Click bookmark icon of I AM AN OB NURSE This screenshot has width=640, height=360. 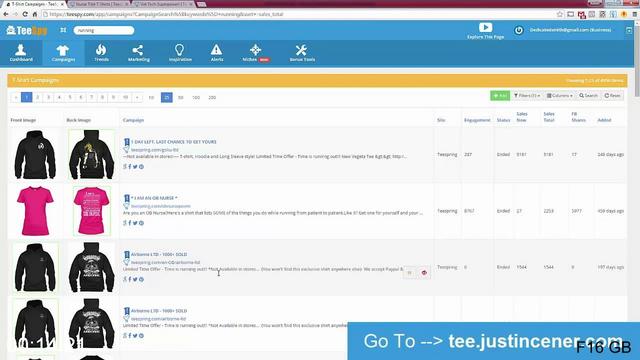pos(127,198)
